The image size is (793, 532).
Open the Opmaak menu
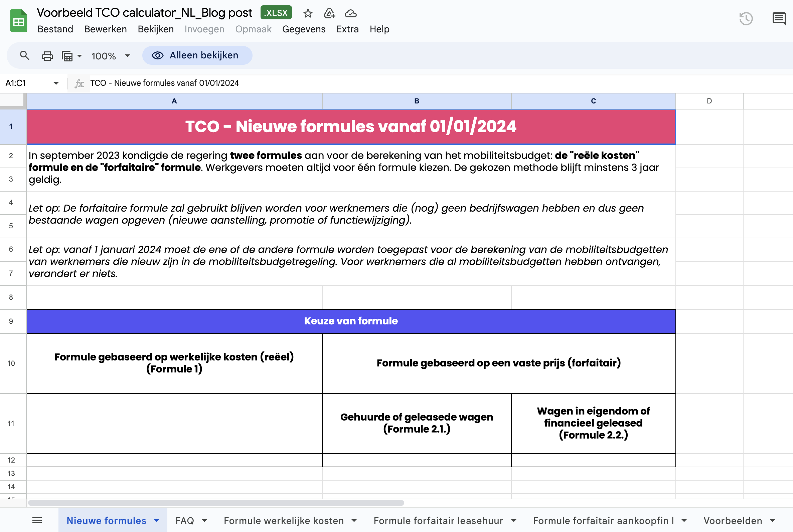(253, 29)
